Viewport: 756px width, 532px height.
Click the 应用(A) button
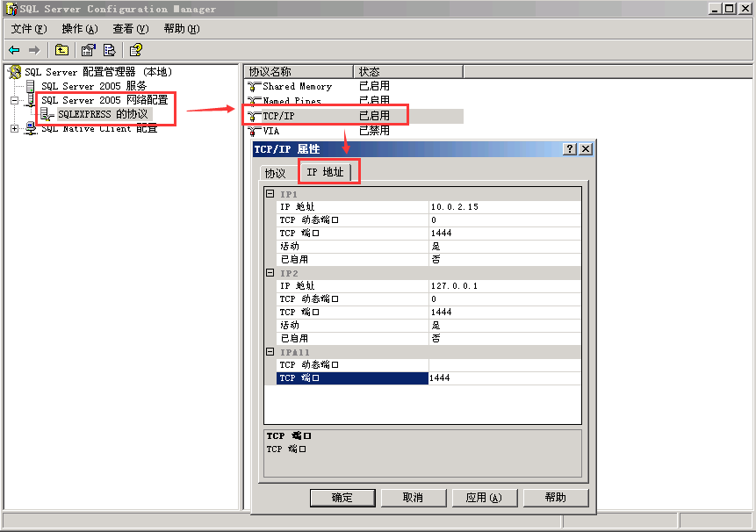[x=484, y=498]
